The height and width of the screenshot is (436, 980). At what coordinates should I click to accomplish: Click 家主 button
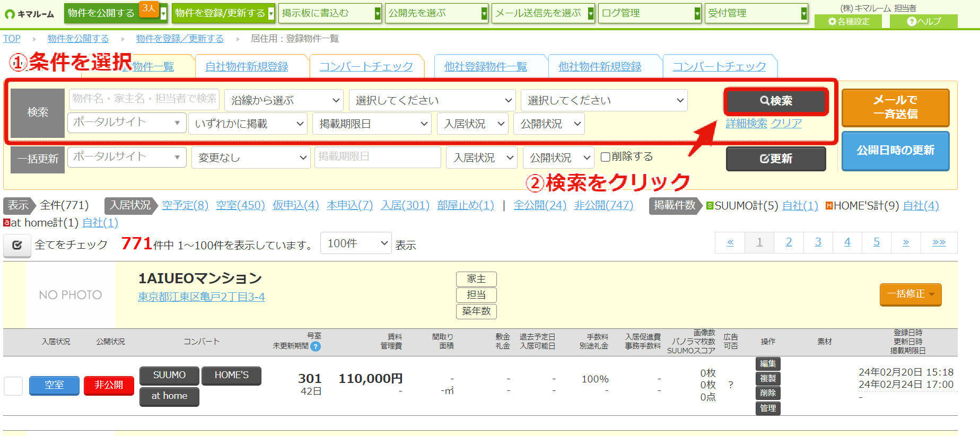click(476, 279)
